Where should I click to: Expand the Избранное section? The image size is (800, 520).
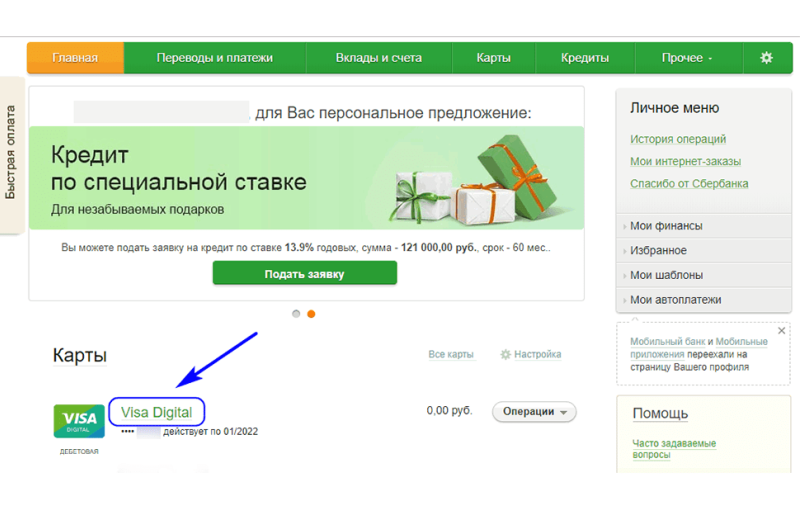click(658, 251)
